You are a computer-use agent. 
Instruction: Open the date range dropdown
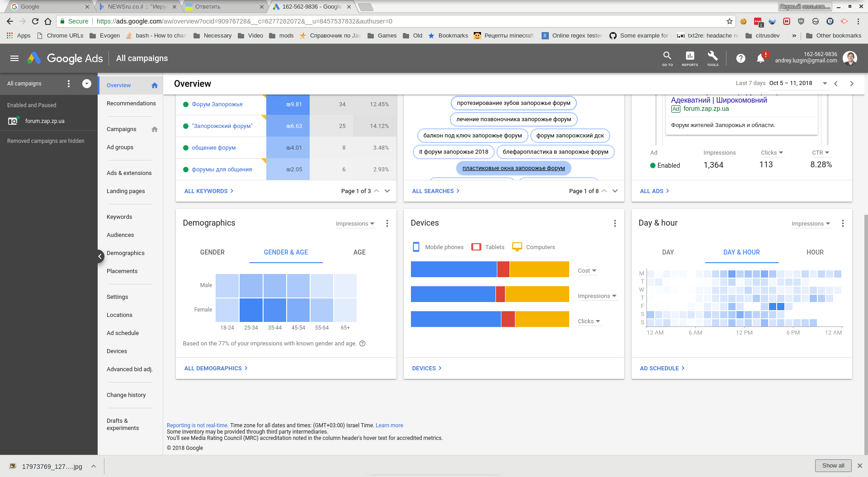[825, 84]
